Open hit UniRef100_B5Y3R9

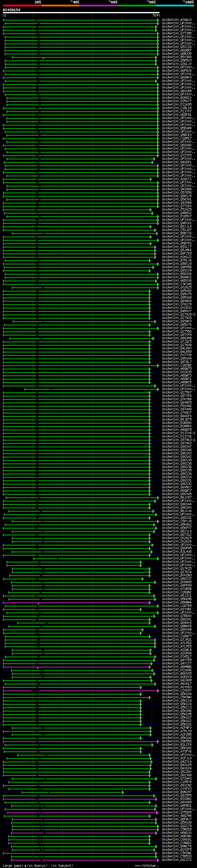click(x=177, y=57)
